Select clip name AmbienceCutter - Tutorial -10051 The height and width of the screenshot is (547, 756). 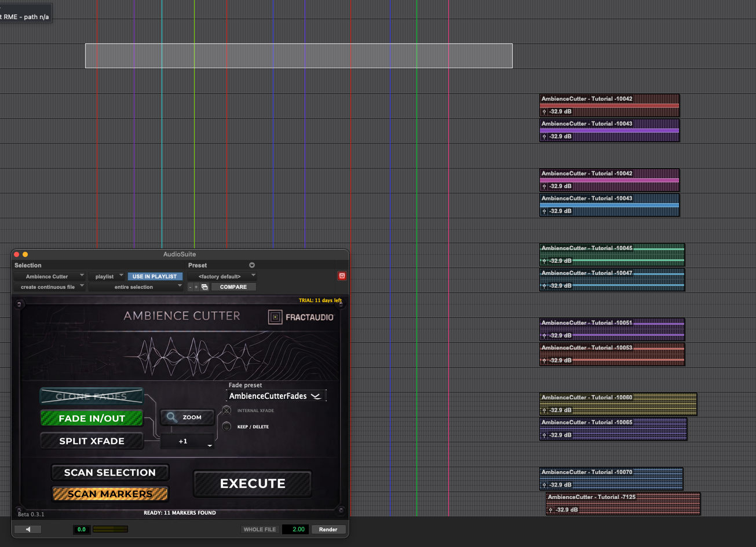pos(587,323)
